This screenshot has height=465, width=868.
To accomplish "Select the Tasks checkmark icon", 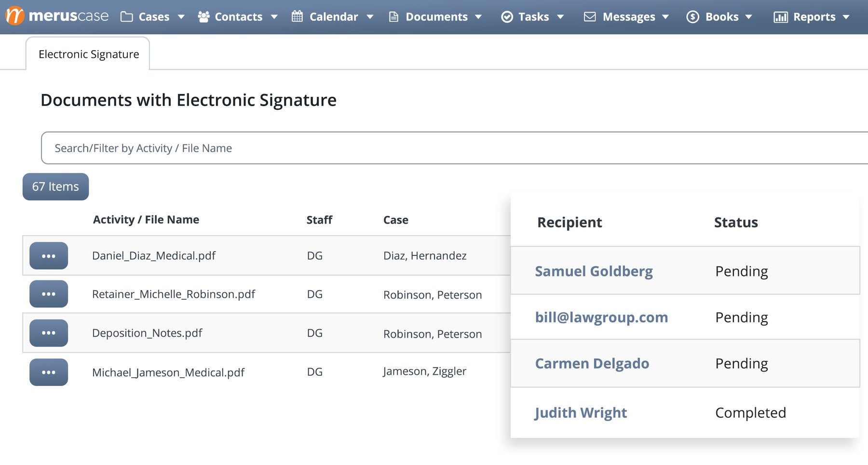I will pos(507,16).
